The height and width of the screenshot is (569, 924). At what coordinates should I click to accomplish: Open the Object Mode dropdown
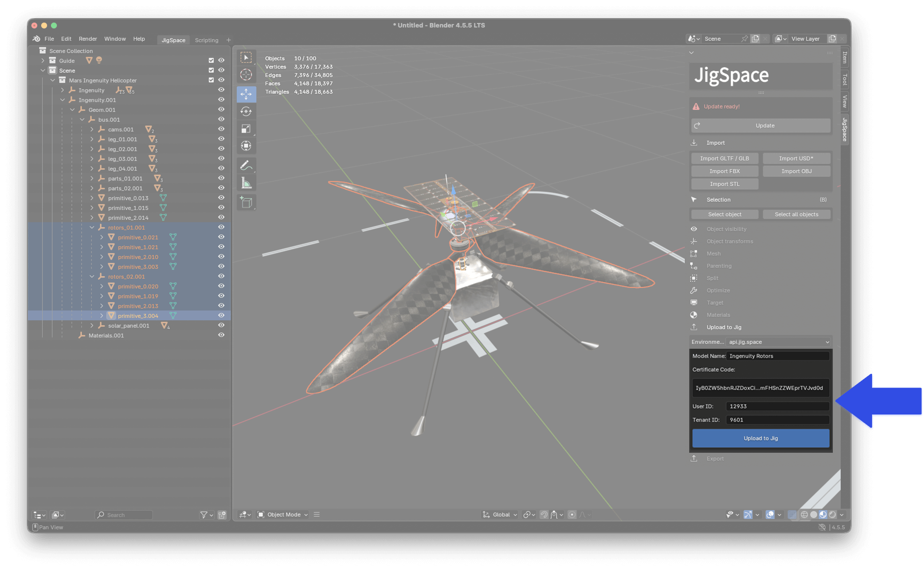(x=283, y=515)
